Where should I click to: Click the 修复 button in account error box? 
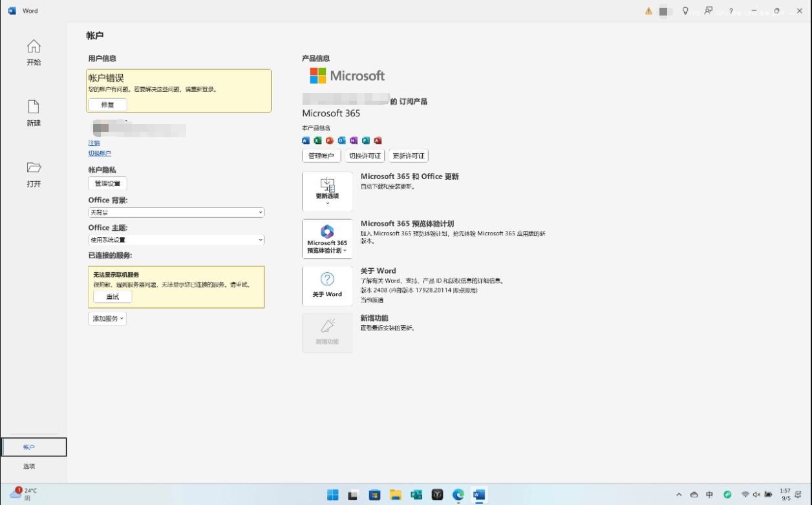tap(107, 105)
